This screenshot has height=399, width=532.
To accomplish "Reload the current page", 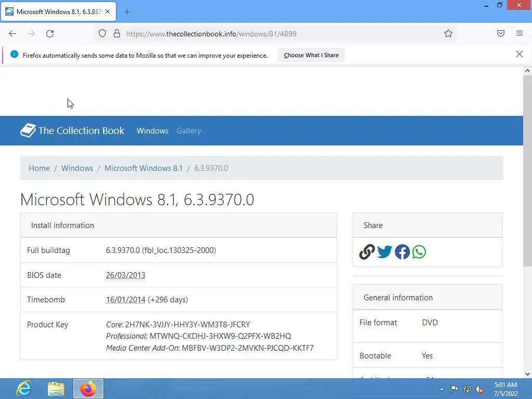I will [x=50, y=34].
